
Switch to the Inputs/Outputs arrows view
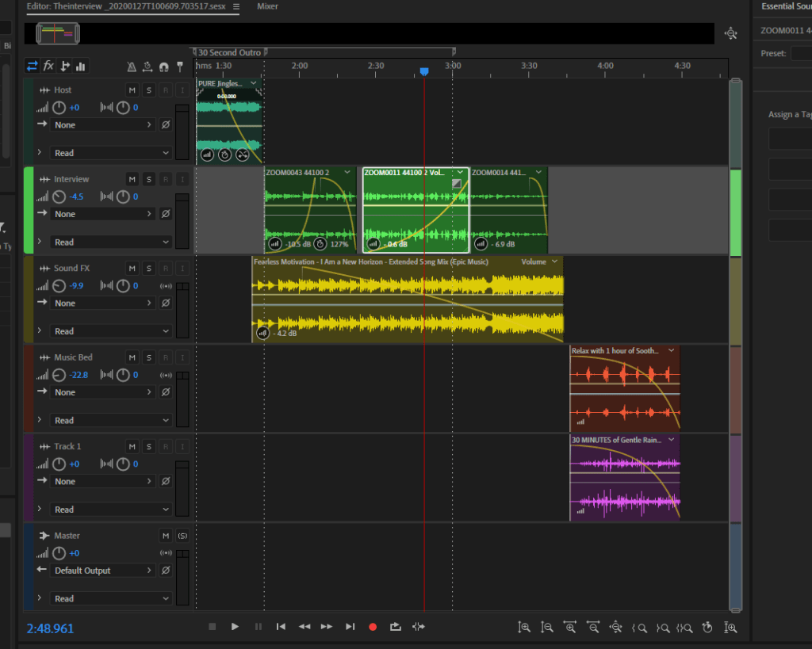click(32, 66)
